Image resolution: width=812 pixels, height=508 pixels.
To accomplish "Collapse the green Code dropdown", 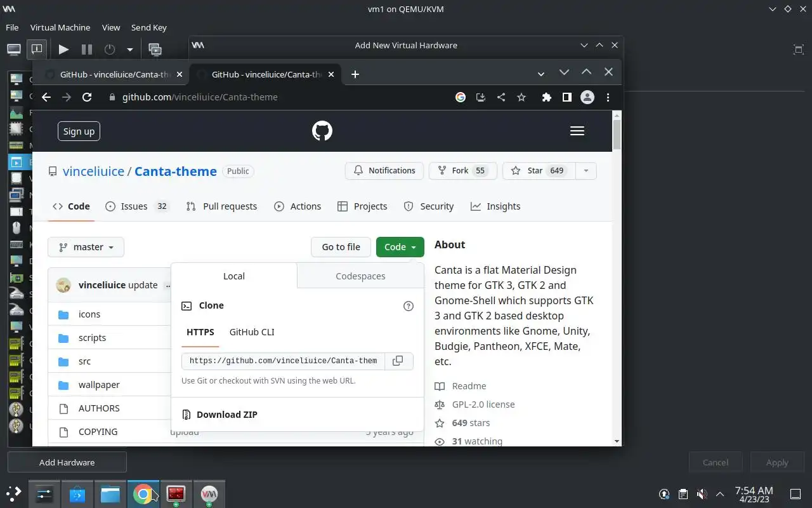I will coord(400,247).
